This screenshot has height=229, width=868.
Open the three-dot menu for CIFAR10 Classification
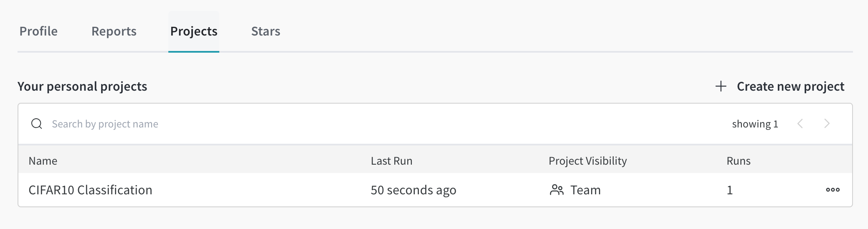pos(833,190)
